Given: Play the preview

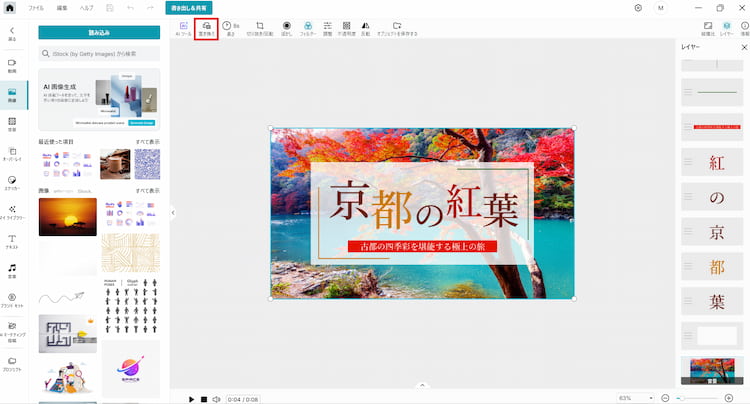Looking at the screenshot, I should (x=191, y=399).
